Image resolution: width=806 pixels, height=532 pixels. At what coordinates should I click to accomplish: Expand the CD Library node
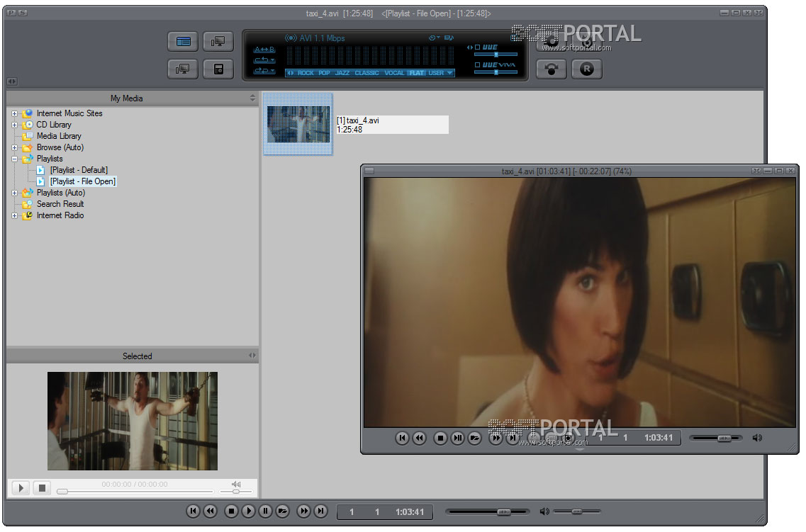(14, 125)
